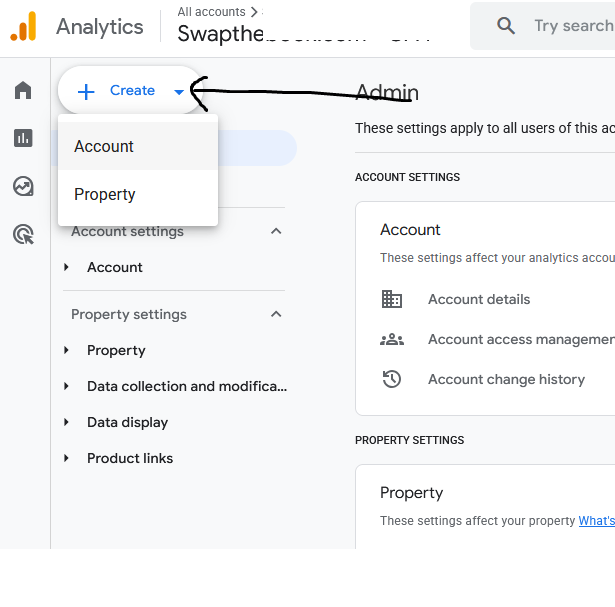Viewport: 615px width, 607px height.
Task: Open the What's link under Property
Action: 597,521
